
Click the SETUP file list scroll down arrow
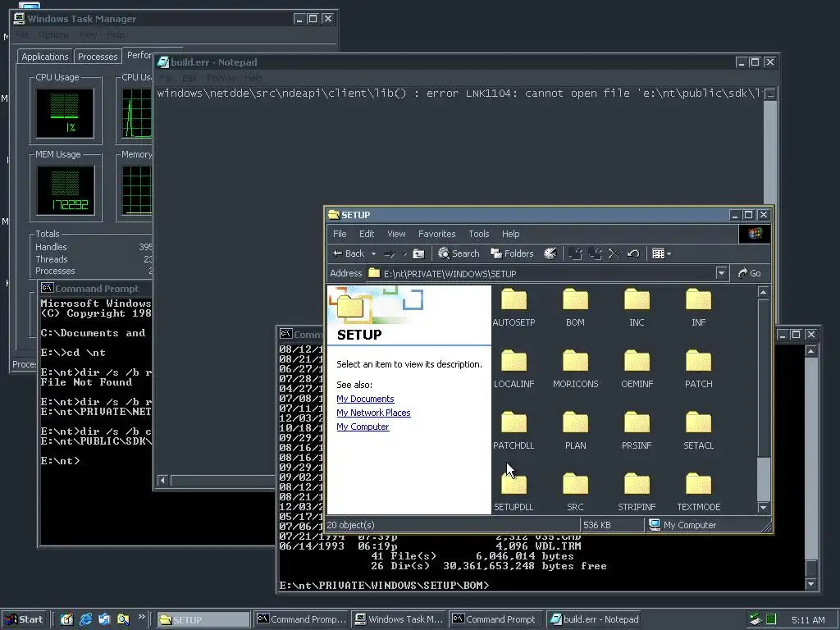pos(764,507)
